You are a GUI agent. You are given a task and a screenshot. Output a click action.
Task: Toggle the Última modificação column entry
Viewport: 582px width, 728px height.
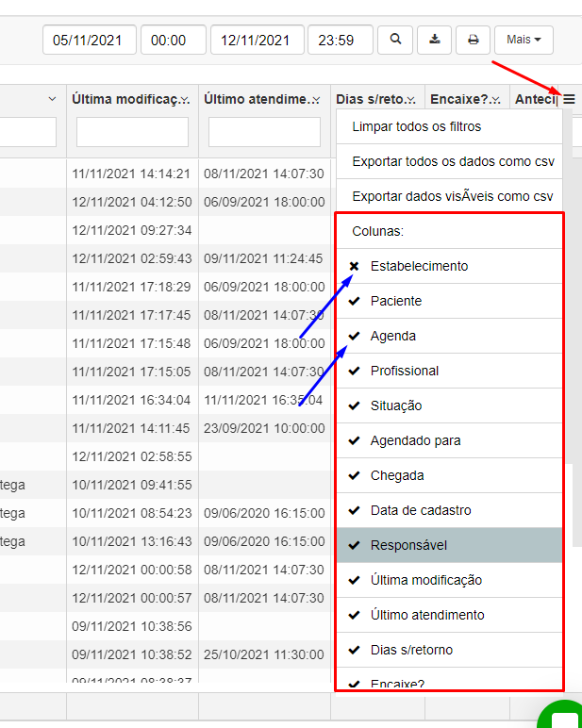point(449,580)
